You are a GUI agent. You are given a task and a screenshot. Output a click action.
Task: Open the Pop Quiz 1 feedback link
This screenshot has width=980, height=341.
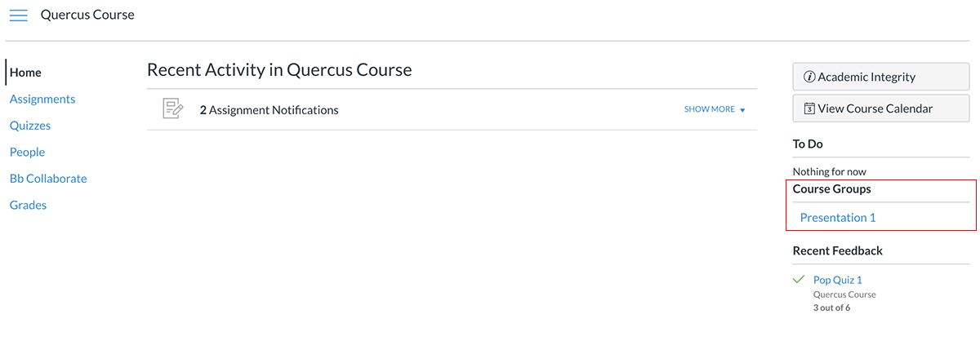point(838,280)
